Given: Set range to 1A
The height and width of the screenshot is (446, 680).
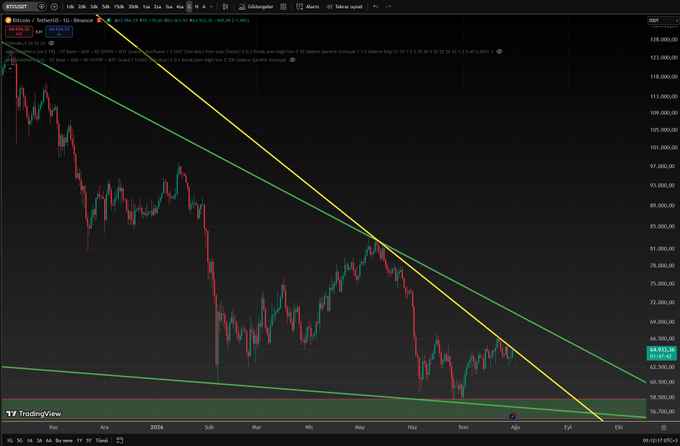Looking at the screenshot, I should [29, 440].
